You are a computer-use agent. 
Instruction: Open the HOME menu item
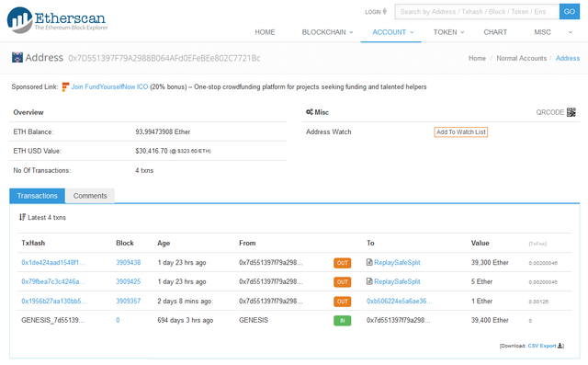click(265, 32)
